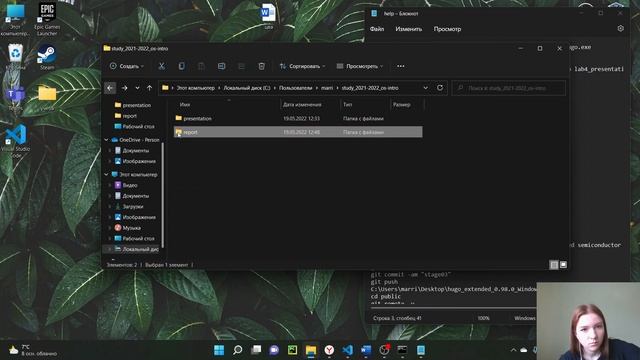
Task: Open the green PyCharm-style app on taskbar
Action: tap(293, 350)
